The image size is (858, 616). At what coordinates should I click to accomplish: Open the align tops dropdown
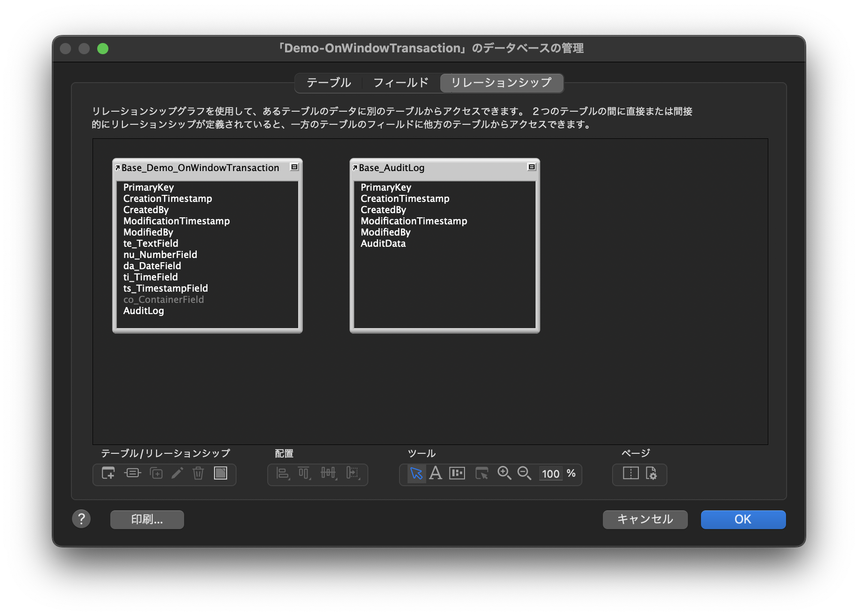[x=304, y=474]
